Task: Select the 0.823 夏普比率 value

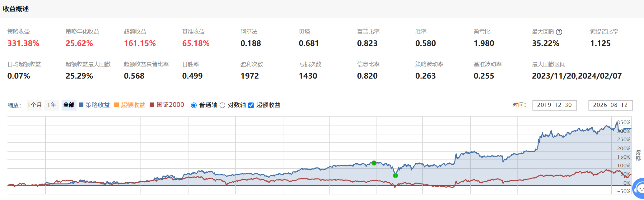Action: pyautogui.click(x=367, y=43)
